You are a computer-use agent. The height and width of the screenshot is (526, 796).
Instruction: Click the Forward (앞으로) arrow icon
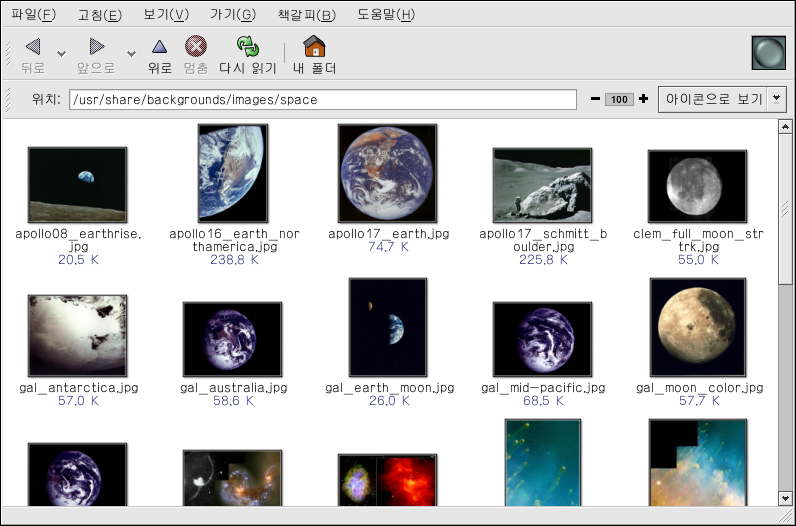pos(96,46)
